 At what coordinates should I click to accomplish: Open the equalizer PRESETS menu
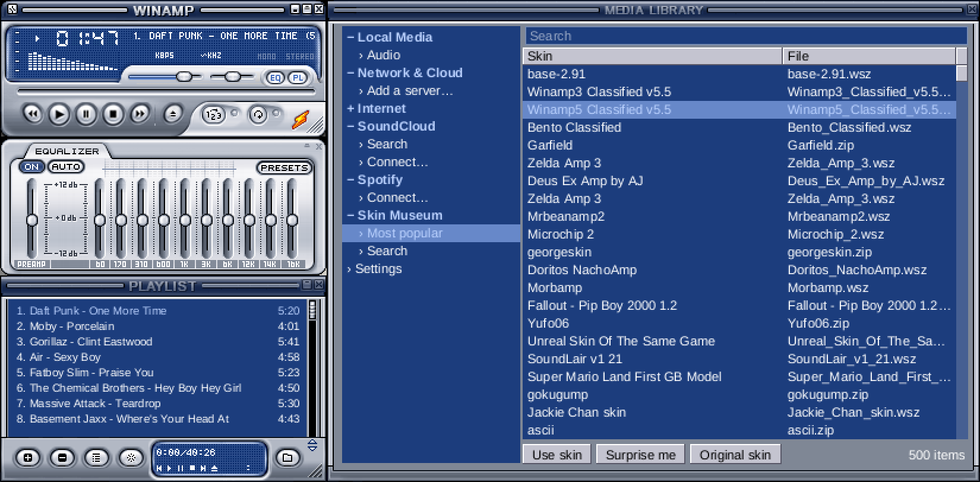click(284, 168)
